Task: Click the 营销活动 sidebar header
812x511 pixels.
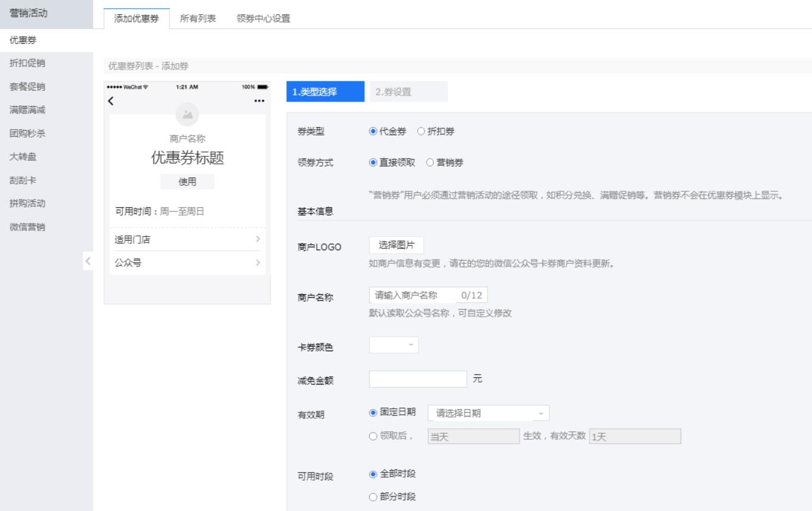Action: [x=46, y=13]
